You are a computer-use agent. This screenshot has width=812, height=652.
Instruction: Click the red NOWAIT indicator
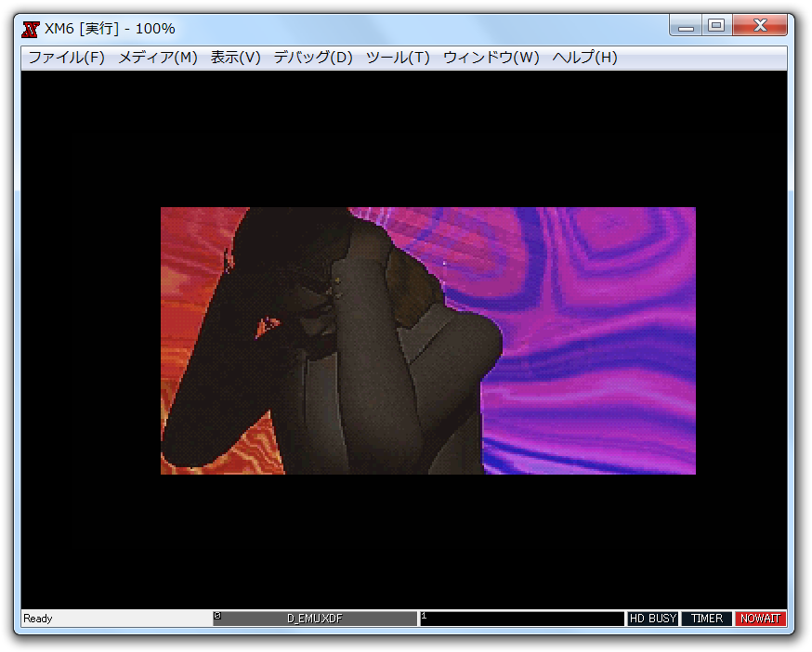[760, 619]
